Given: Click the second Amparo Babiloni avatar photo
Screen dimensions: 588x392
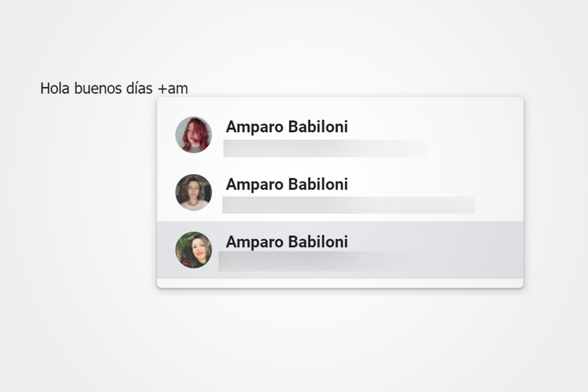Looking at the screenshot, I should (x=194, y=192).
